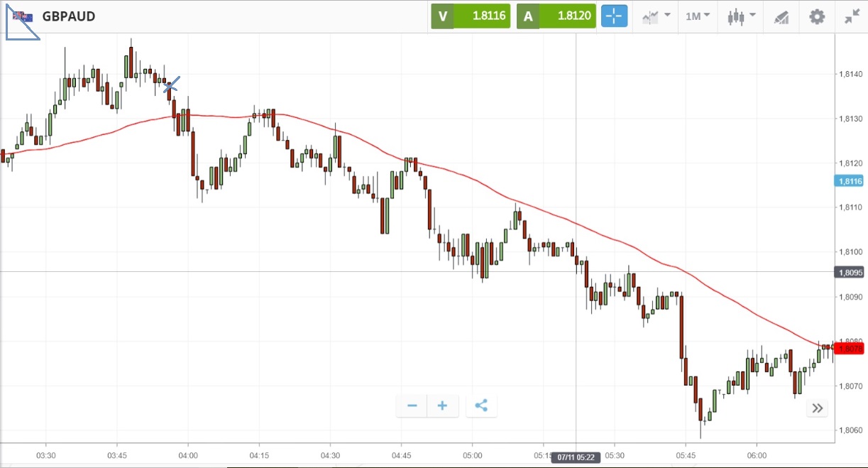Image resolution: width=868 pixels, height=468 pixels.
Task: Zoom out with the minus button
Action: pos(412,406)
